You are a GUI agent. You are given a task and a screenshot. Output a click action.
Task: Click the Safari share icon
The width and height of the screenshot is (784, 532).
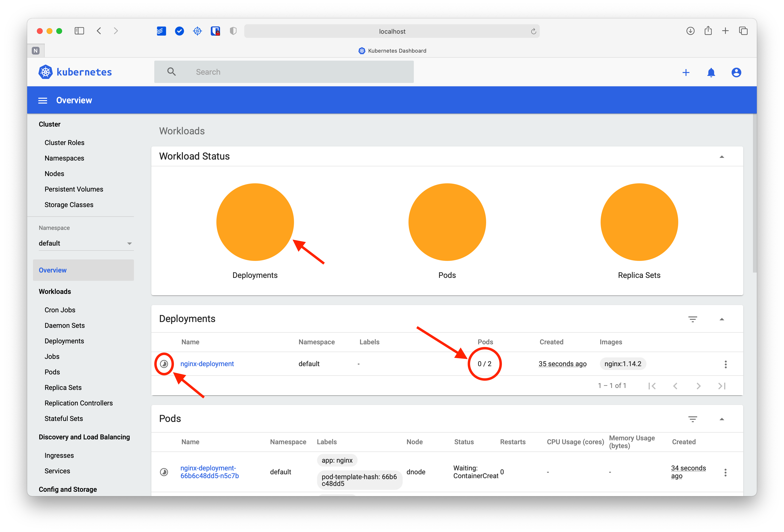pos(708,31)
